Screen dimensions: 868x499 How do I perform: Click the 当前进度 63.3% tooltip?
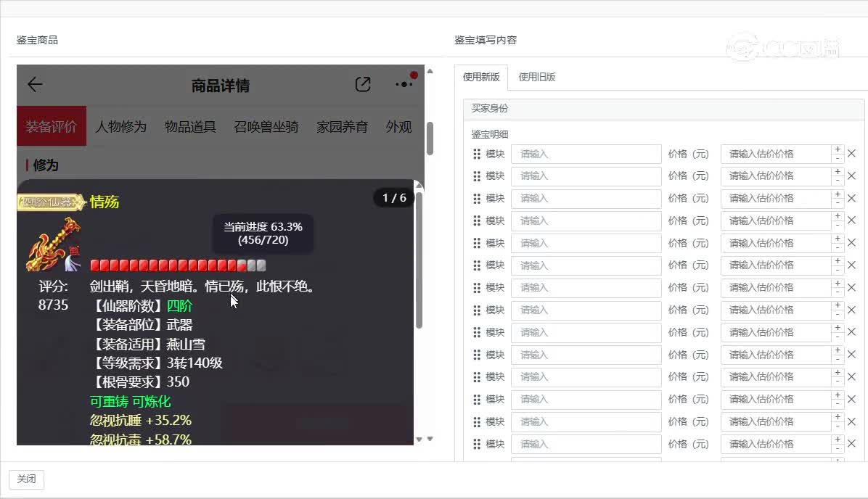click(x=263, y=234)
